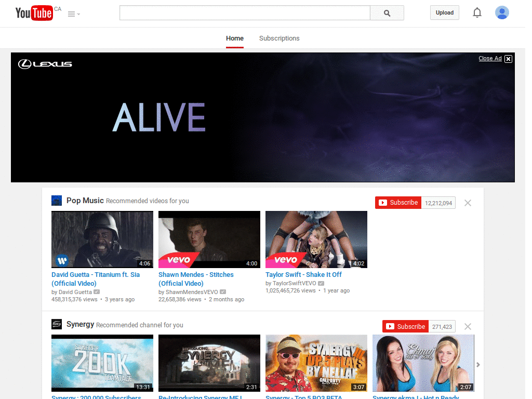Play the Introducing Synergy MF thumbnail
Viewport: 532px width, 399px height.
tap(209, 363)
